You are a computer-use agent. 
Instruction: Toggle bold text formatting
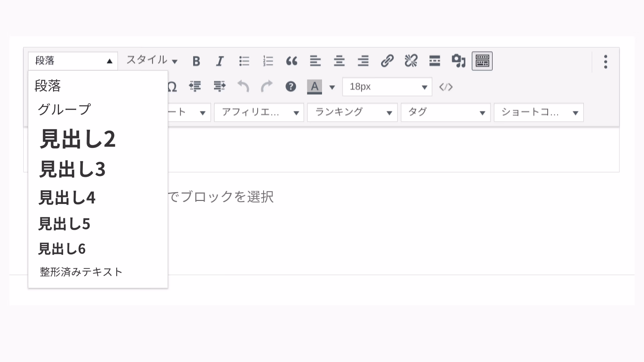(x=196, y=61)
